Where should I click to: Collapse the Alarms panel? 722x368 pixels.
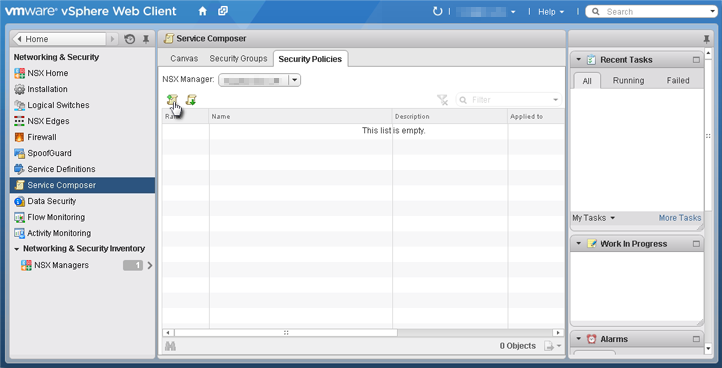click(579, 339)
